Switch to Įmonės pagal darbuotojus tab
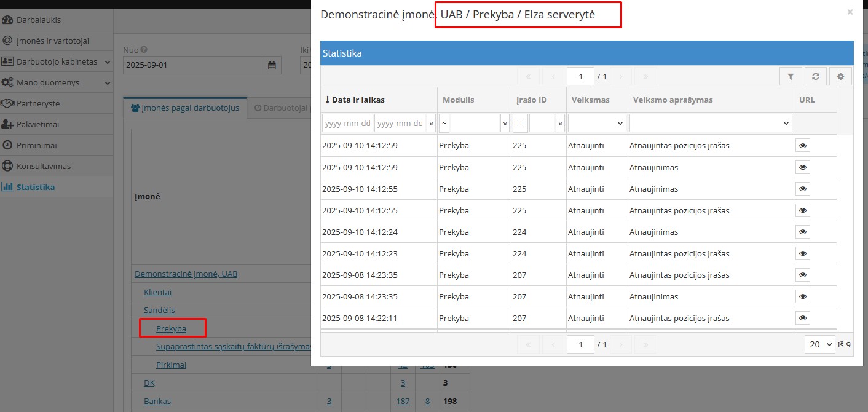The height and width of the screenshot is (412, 868). (x=185, y=108)
